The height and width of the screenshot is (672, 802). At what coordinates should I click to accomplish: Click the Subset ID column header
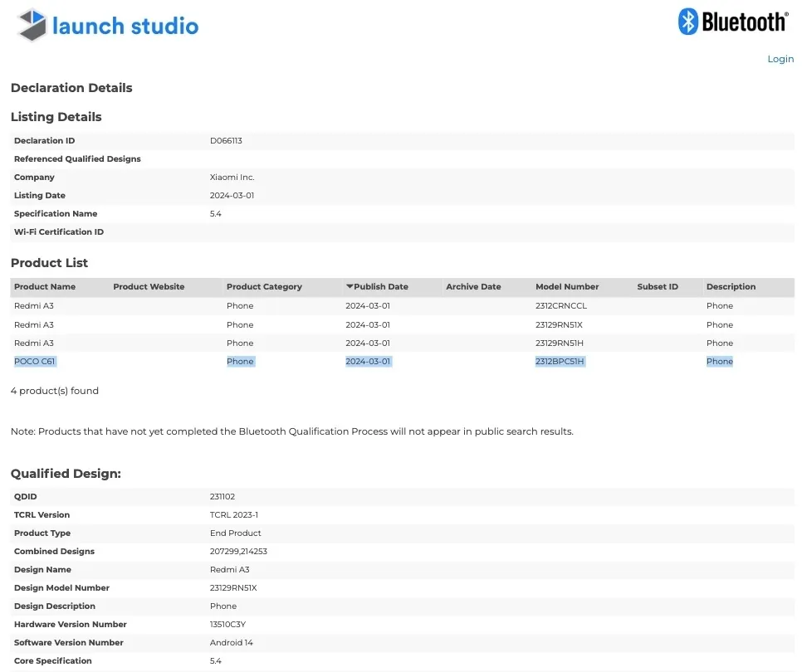point(658,287)
